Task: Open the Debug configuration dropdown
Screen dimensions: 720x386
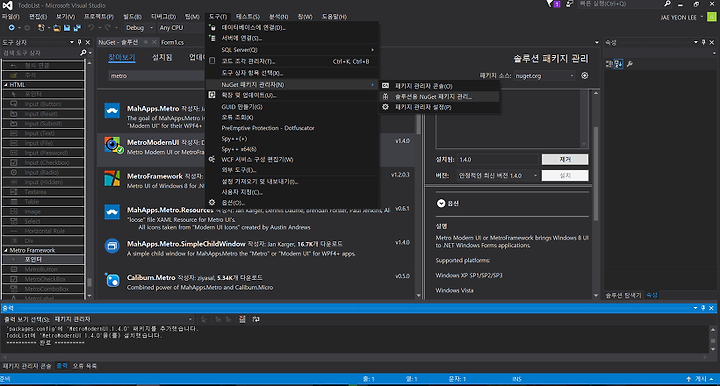Action: coord(139,28)
